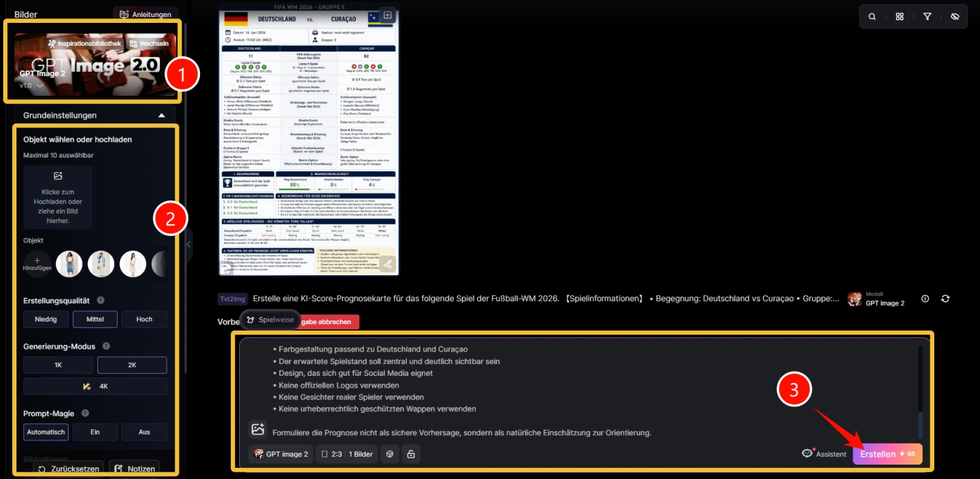
Task: Select the denim skirt object thumbnail
Action: [x=69, y=264]
